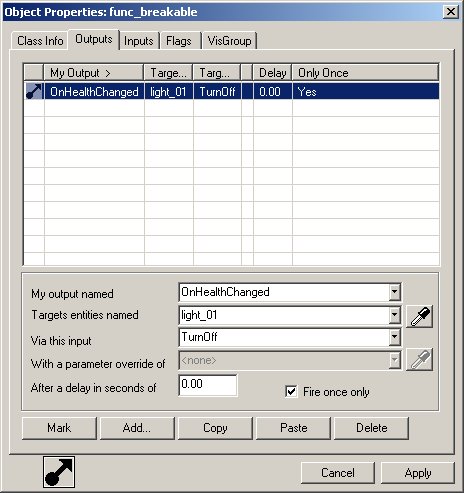Click the TurnOff cell in the output row
Viewport: 464px width, 493px height.
tap(217, 91)
